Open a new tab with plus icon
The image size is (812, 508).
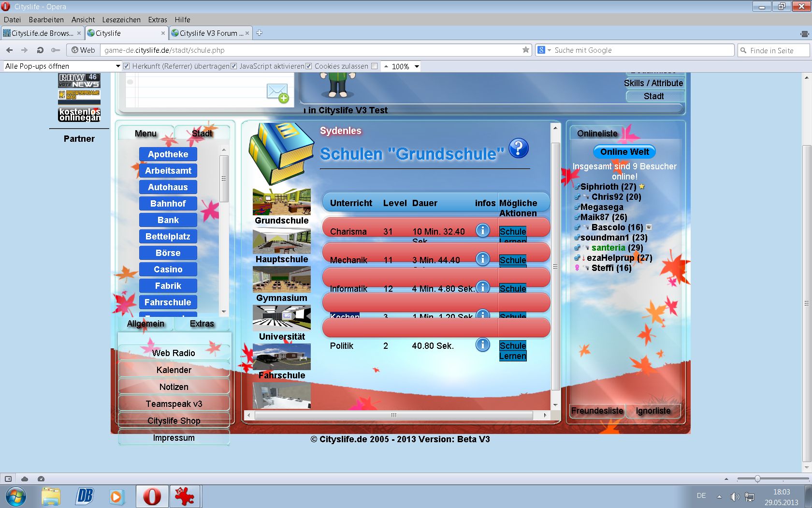point(259,33)
